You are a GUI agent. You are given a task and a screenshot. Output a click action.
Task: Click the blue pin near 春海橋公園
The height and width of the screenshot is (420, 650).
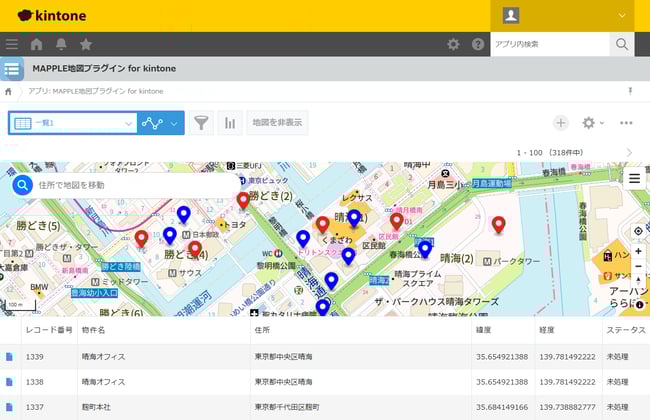tap(424, 249)
